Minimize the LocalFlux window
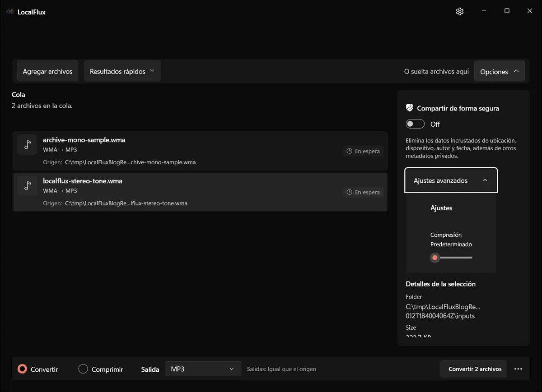This screenshot has height=392, width=542. [484, 11]
